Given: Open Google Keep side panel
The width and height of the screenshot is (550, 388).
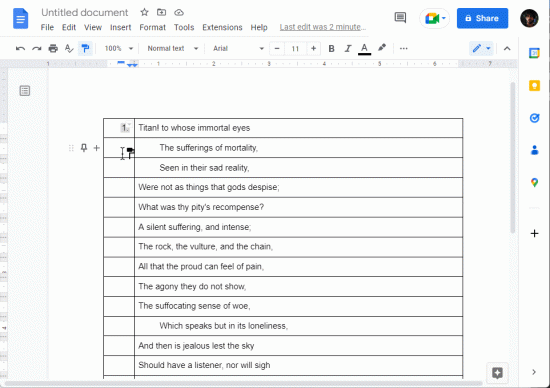Looking at the screenshot, I should pyautogui.click(x=534, y=86).
